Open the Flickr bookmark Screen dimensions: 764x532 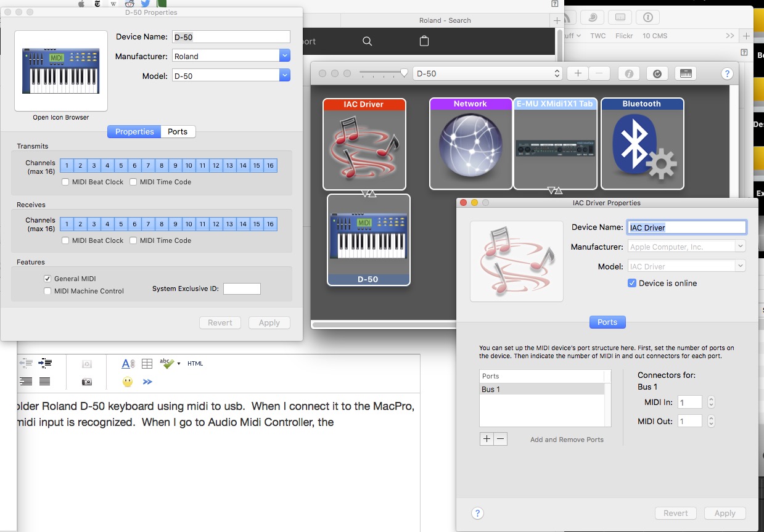click(623, 35)
